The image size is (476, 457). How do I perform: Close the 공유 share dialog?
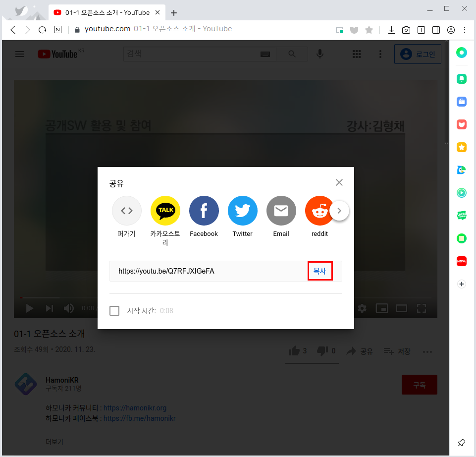(x=339, y=182)
